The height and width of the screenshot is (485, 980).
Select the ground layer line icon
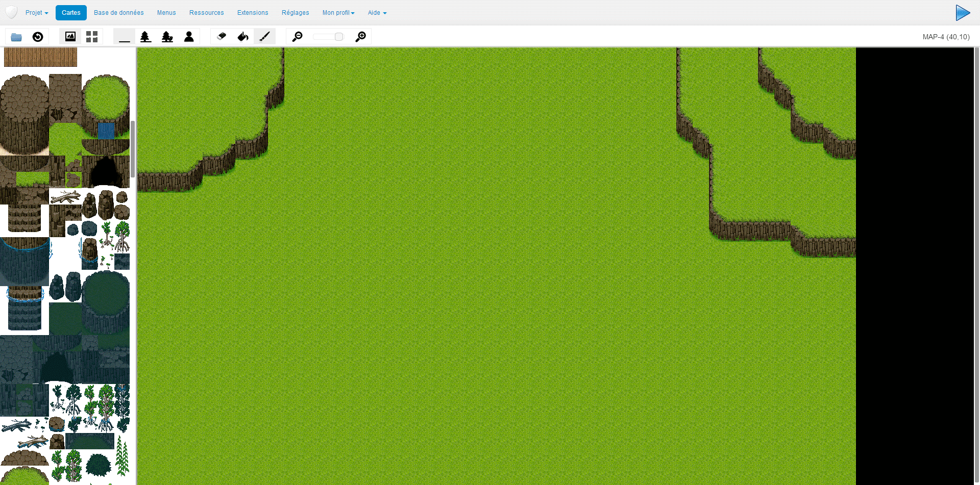click(x=125, y=37)
